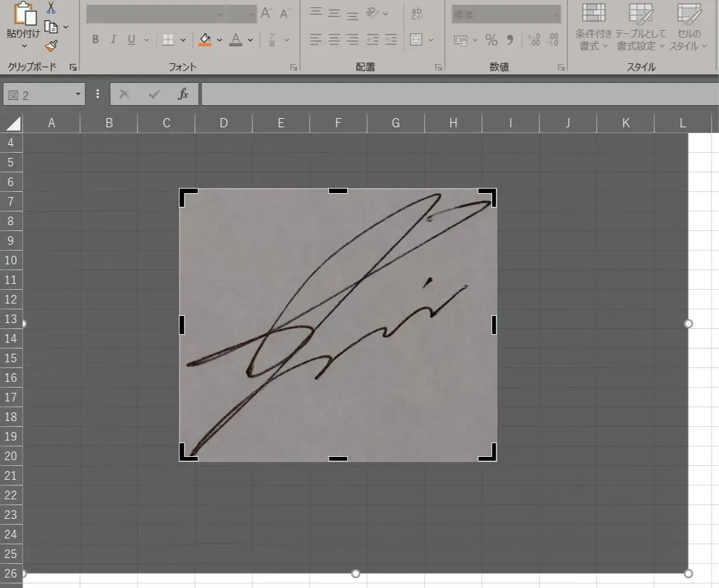Open 条件付き書式 conditional formatting menu
Viewport: 719px width, 588px height.
coord(593,27)
